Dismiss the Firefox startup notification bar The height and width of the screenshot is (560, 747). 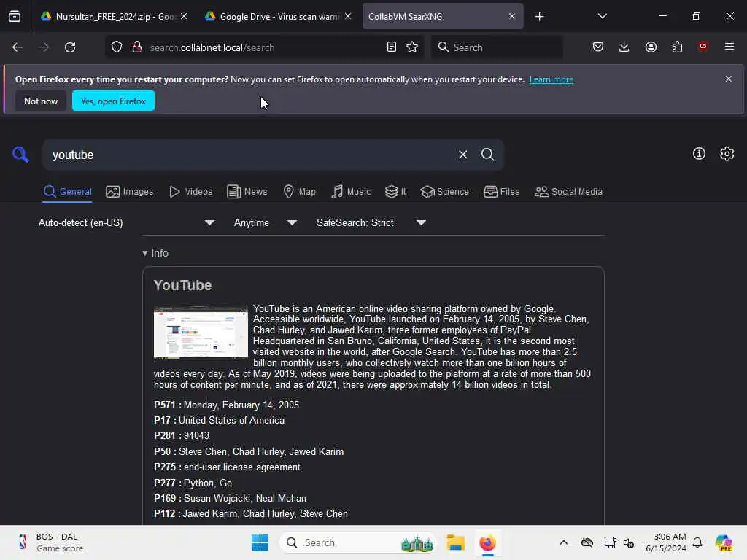[729, 79]
